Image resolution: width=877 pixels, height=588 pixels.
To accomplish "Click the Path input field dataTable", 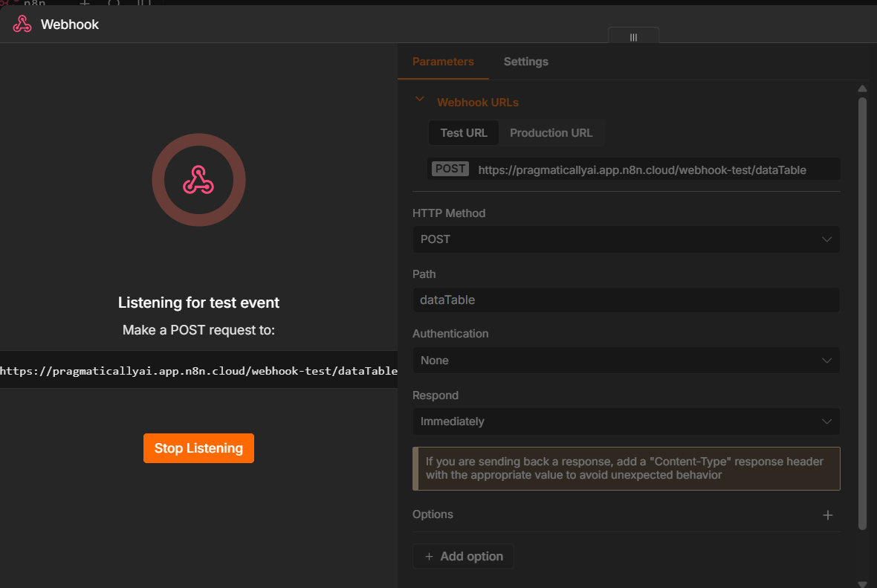I will pyautogui.click(x=626, y=300).
